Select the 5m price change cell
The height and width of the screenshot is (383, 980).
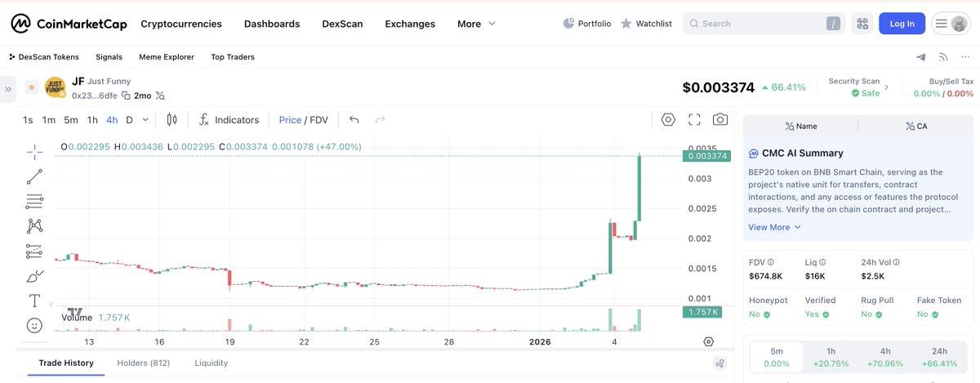(776, 357)
